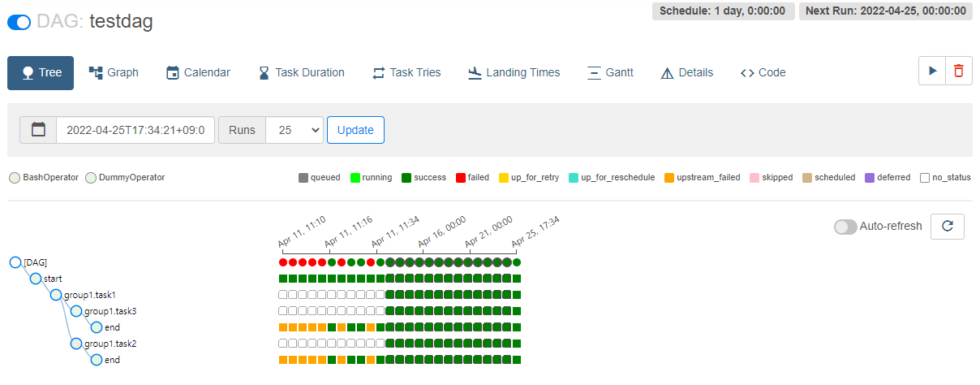Select the running status legend swatch
The height and width of the screenshot is (385, 980).
355,177
